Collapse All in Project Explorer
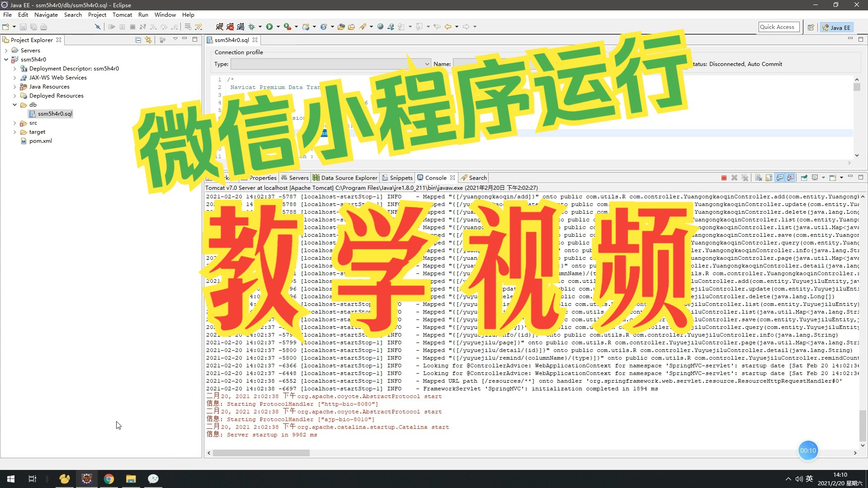This screenshot has width=868, height=488. point(137,40)
